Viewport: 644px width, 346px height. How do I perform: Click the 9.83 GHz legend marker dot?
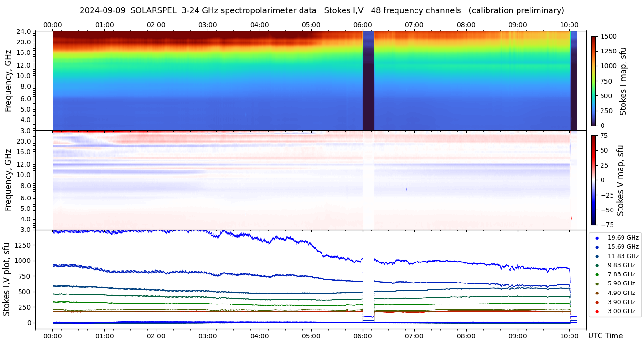coord(597,265)
